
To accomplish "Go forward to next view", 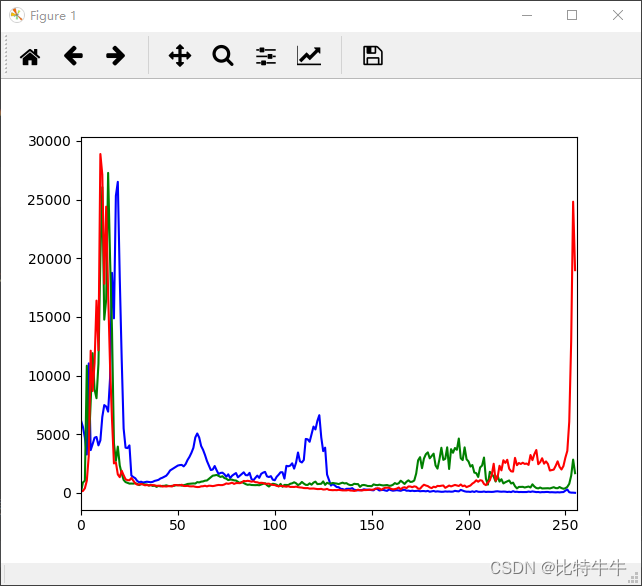I will [x=115, y=56].
